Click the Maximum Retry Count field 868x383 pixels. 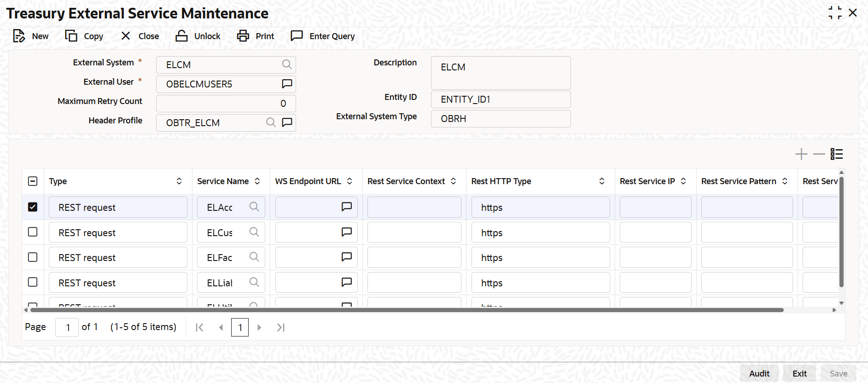(226, 103)
